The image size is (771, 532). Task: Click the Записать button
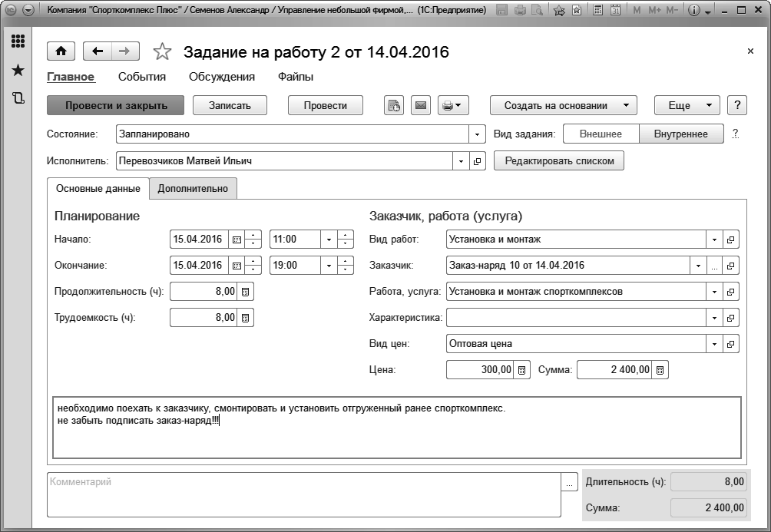230,105
